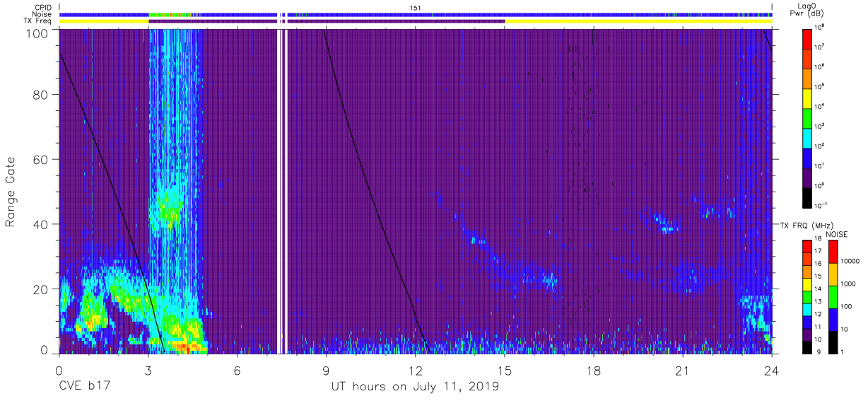Click the x-axis tick label '24'
The width and height of the screenshot is (868, 401).
771,370
